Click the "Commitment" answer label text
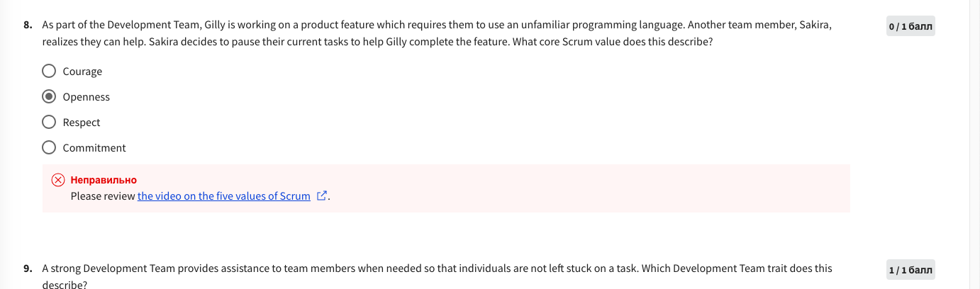The height and width of the screenshot is (289, 980). click(x=94, y=148)
